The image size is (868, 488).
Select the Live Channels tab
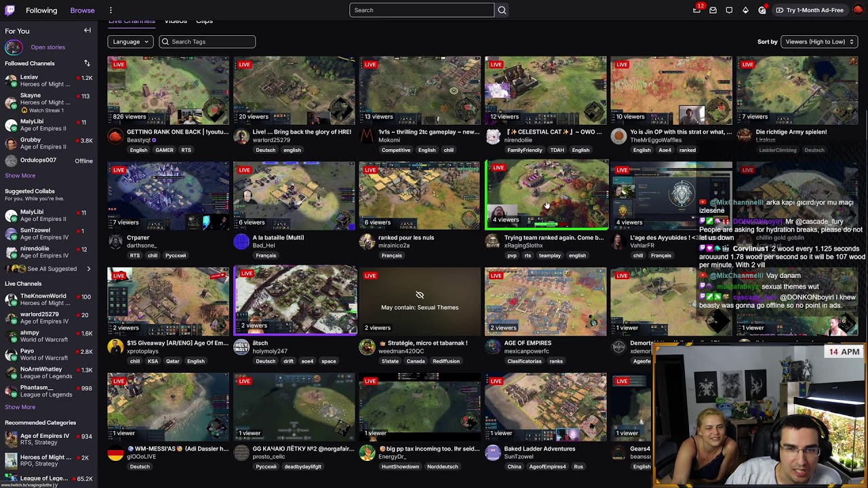point(132,21)
